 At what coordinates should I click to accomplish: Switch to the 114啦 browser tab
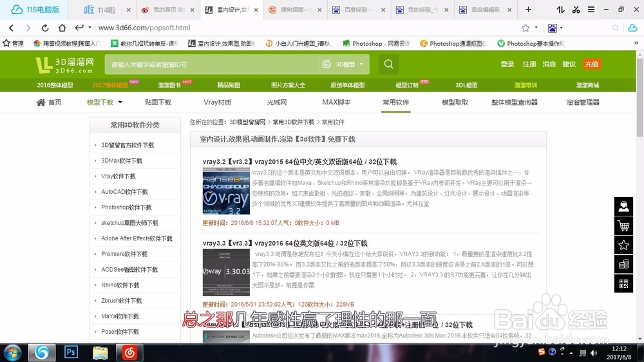(x=102, y=10)
